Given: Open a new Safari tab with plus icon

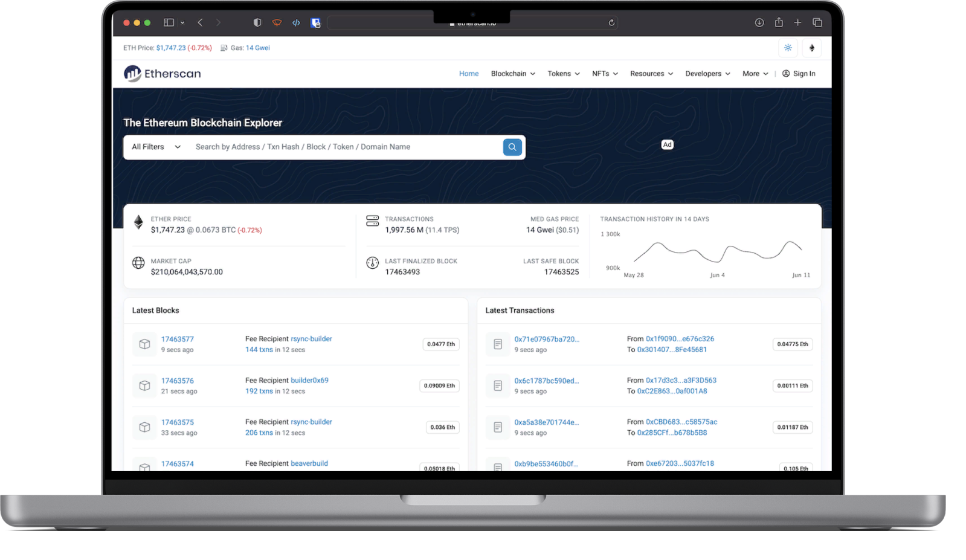Looking at the screenshot, I should pyautogui.click(x=797, y=22).
